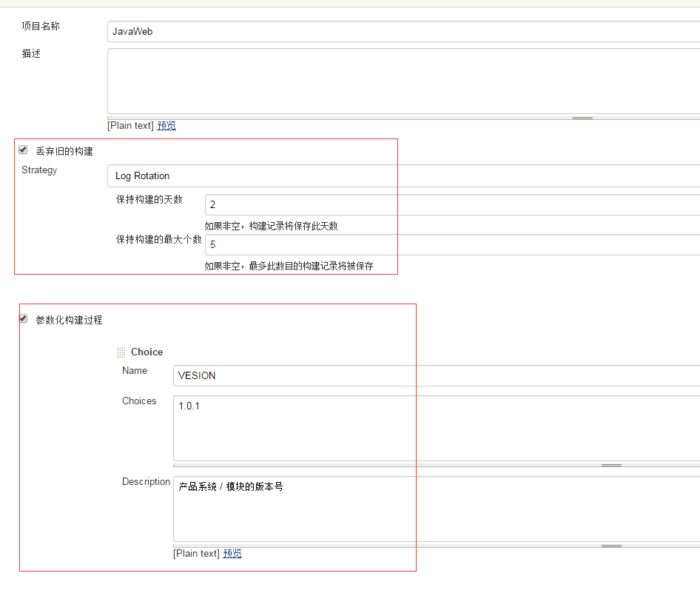Toggle the 参数化构建过程 checkbox
Screen dimensions: 700x596
click(x=23, y=318)
